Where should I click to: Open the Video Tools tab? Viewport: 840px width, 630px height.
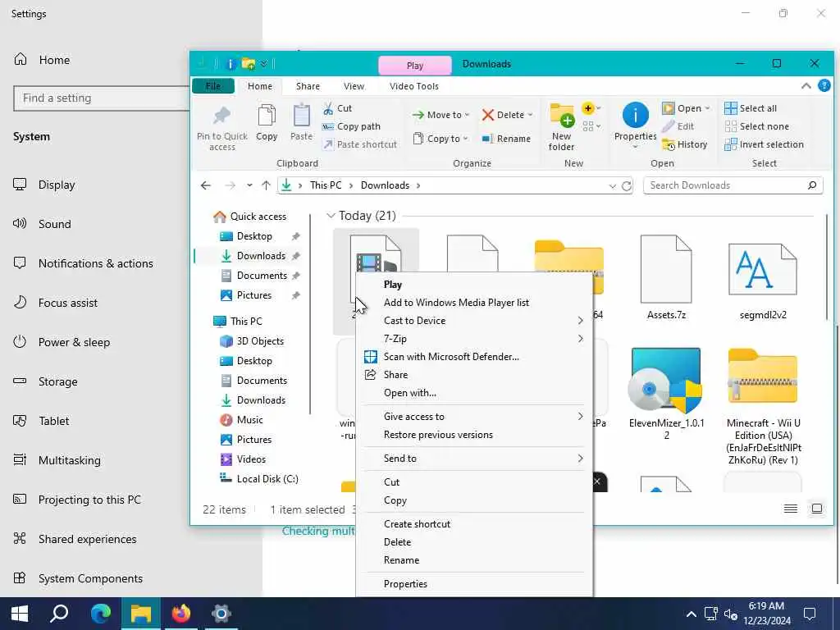(414, 85)
